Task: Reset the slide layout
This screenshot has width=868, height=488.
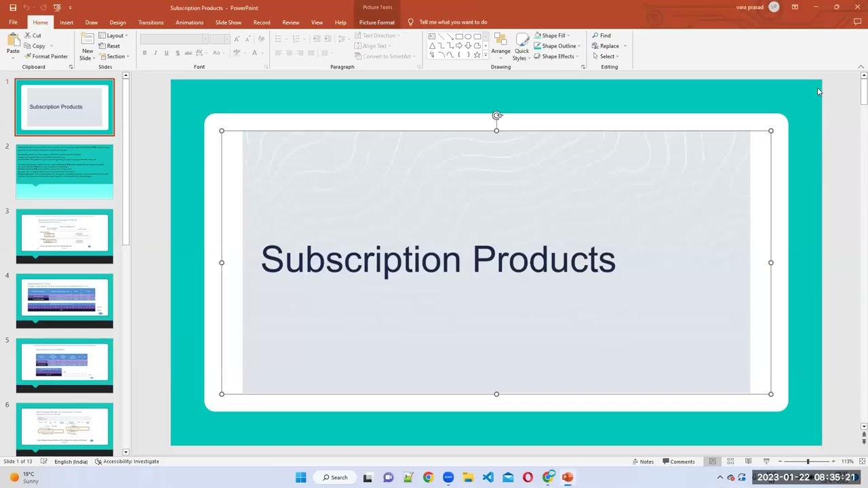Action: point(109,46)
